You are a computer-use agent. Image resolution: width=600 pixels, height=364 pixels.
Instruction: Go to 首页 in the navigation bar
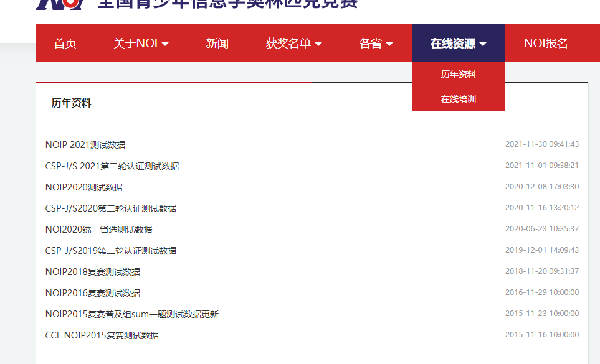(x=65, y=43)
